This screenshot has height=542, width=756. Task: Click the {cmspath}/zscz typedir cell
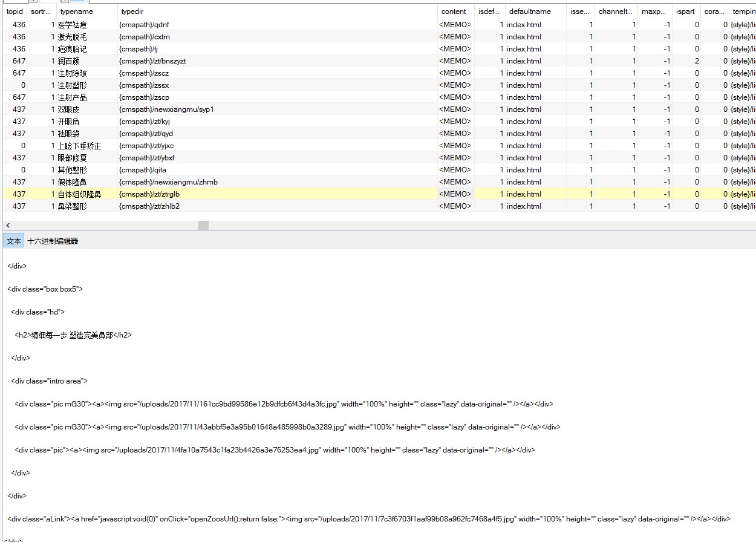[277, 73]
